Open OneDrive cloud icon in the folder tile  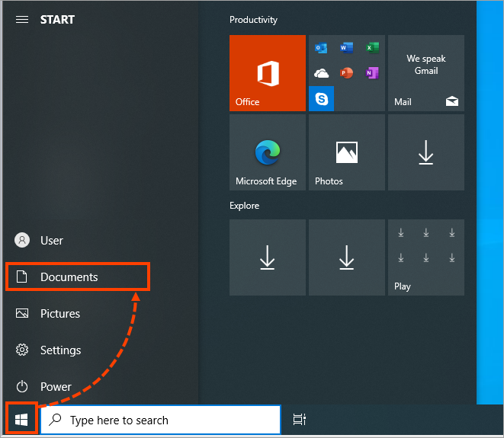(321, 73)
